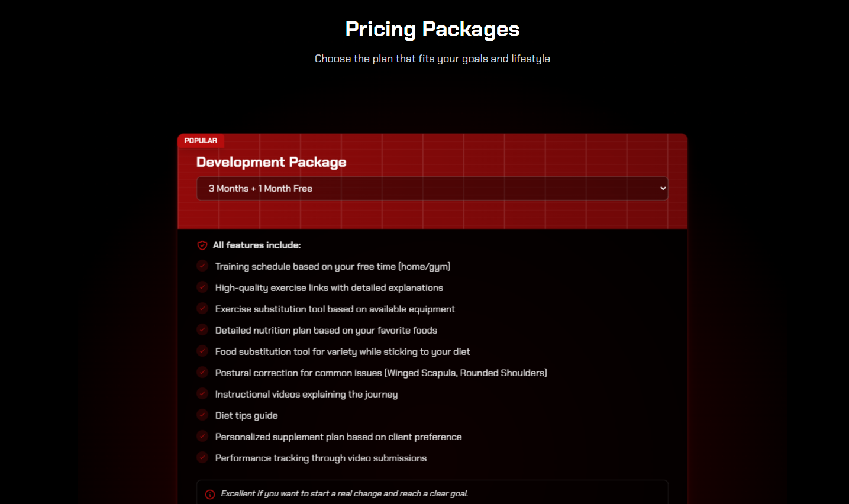Click the Excellent if you want note text
849x504 pixels.
(344, 494)
